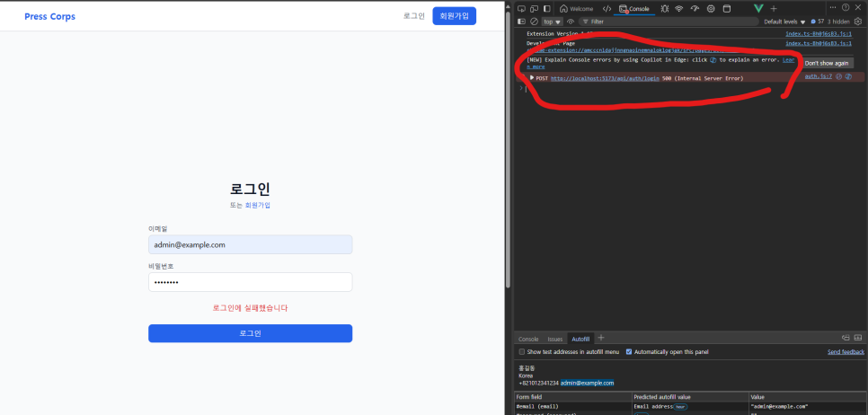Click the heur badge beside Email address
The width and height of the screenshot is (868, 415).
(x=680, y=407)
